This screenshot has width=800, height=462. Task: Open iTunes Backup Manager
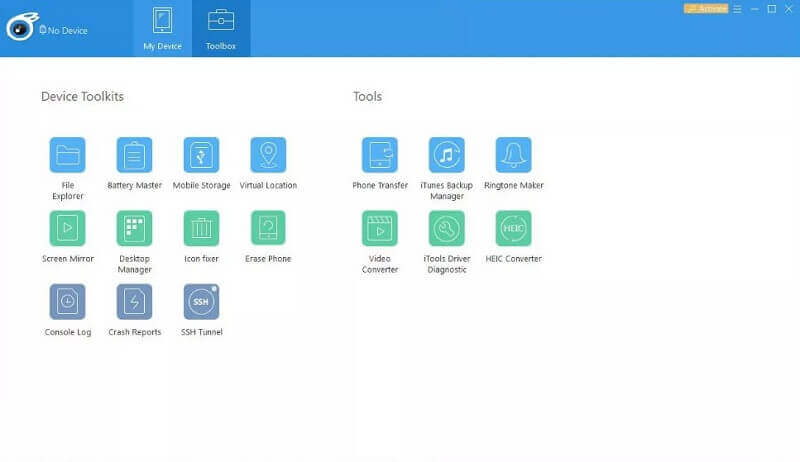[446, 155]
